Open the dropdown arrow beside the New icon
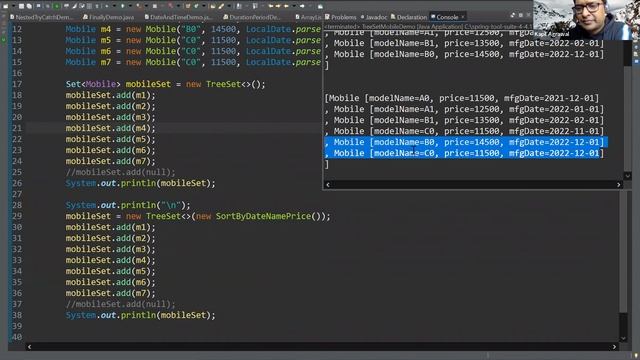The width and height of the screenshot is (640, 360). tap(13, 6)
